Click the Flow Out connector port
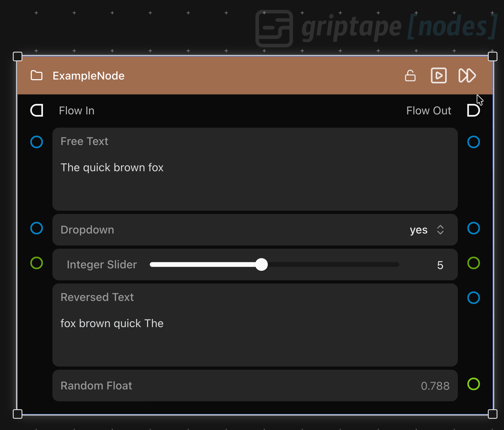 tap(473, 111)
